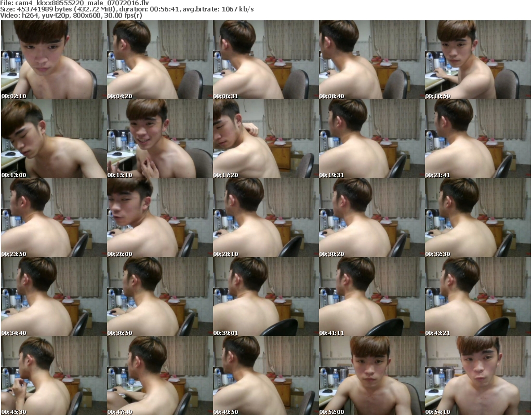Select the frame stamped 00:52:00

coord(371,376)
